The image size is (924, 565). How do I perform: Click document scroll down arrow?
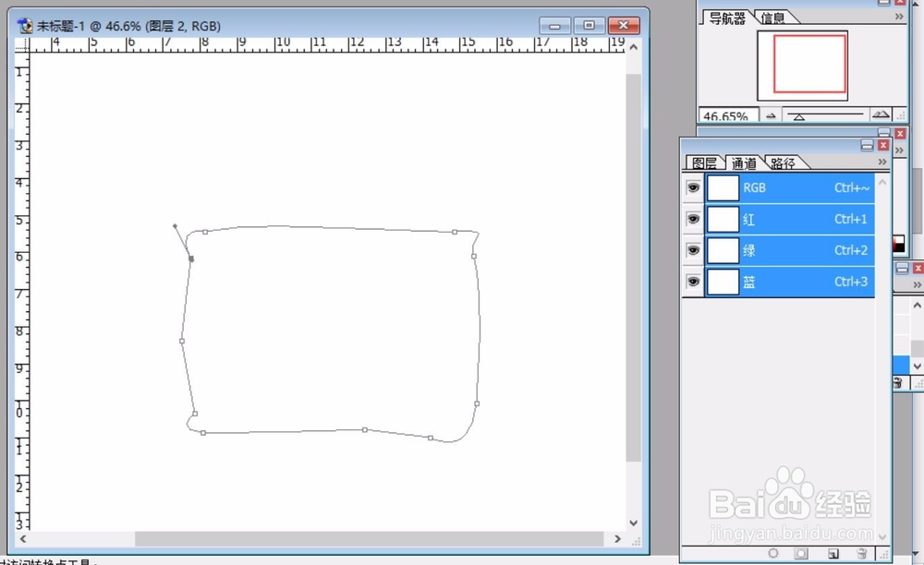[x=634, y=523]
